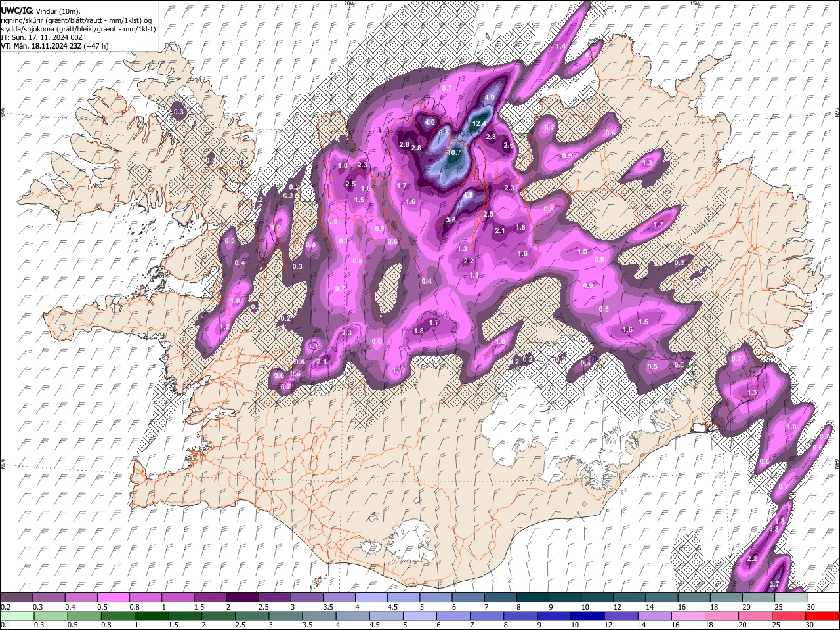Click the 12 label under the upper legend row
840x630 pixels.
pyautogui.click(x=618, y=606)
